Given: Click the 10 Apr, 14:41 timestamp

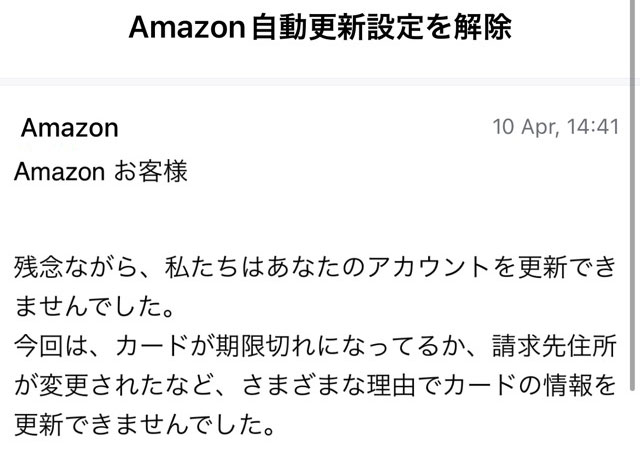Looking at the screenshot, I should pos(556,127).
